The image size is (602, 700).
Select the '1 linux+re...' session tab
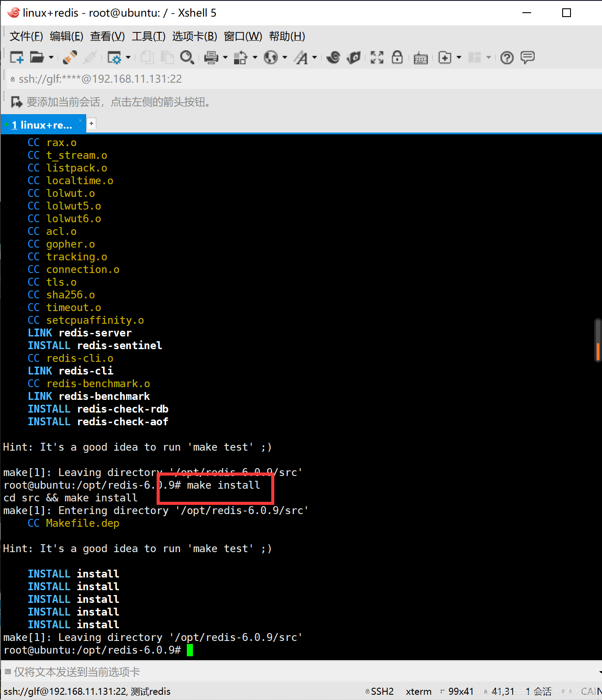[43, 125]
